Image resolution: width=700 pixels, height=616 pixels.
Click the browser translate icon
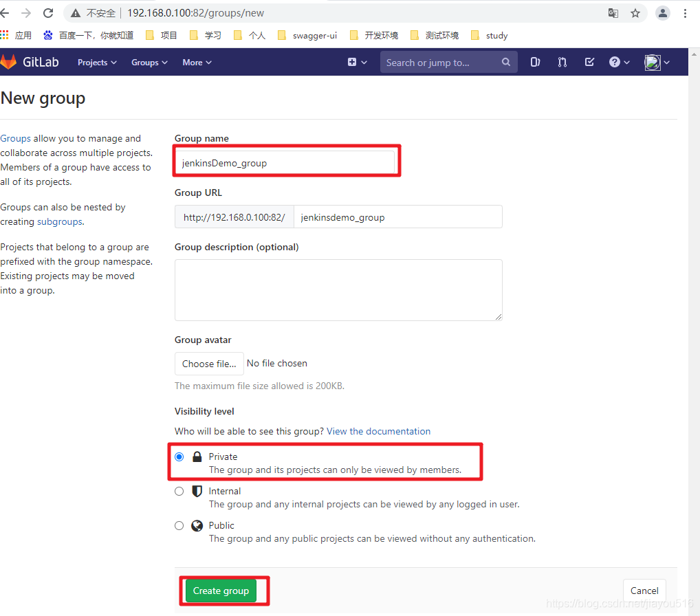click(613, 12)
